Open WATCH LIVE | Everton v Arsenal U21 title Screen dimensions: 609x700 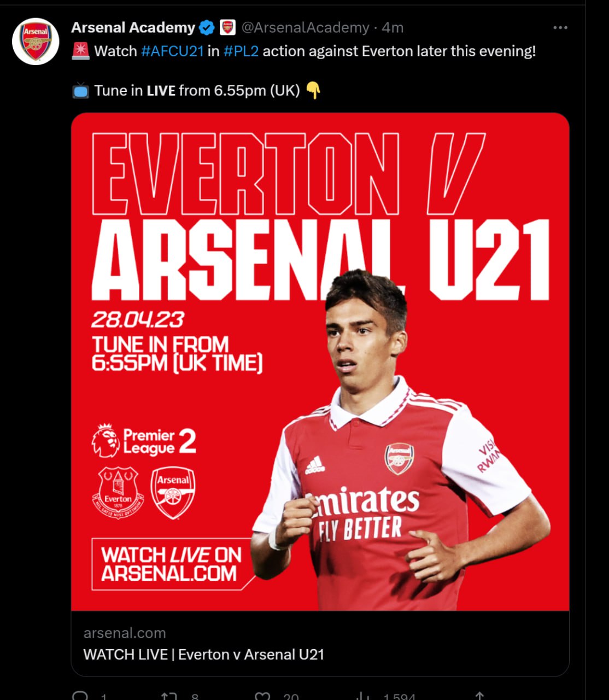click(204, 655)
